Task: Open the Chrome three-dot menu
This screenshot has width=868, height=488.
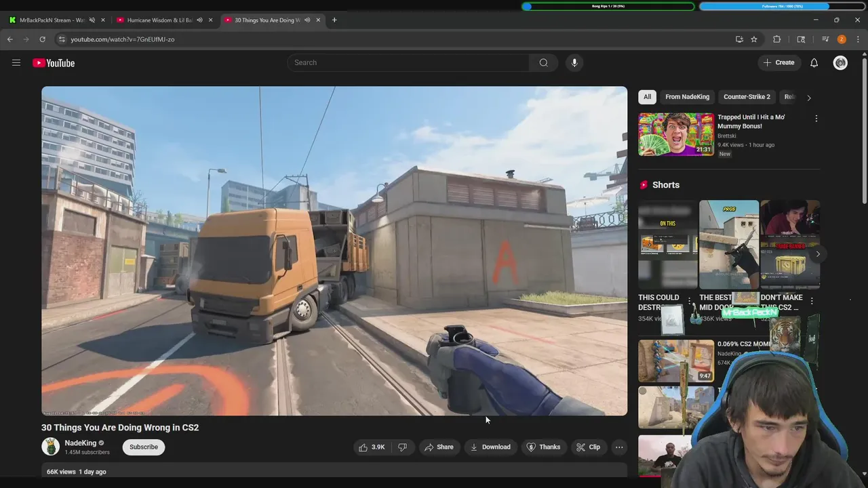Action: coord(858,39)
